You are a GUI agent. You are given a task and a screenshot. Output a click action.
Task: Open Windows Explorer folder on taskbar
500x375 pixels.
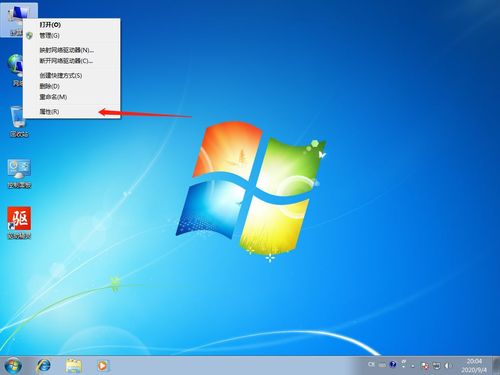point(73,366)
